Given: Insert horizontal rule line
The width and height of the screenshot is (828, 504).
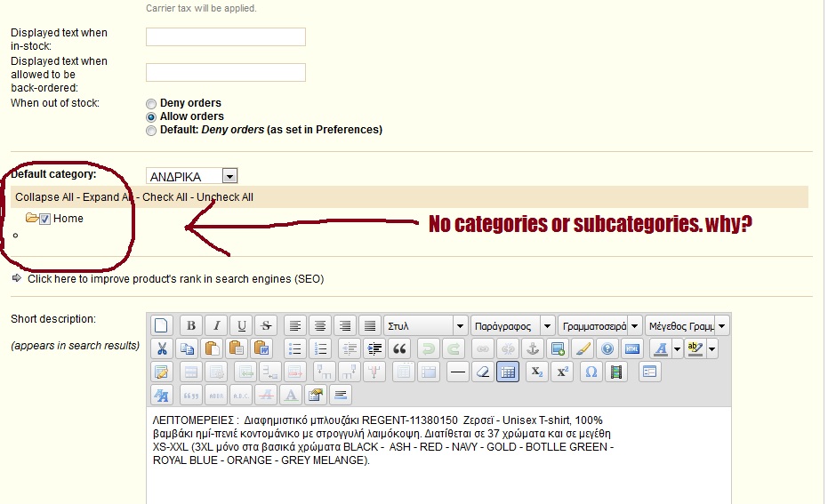Looking at the screenshot, I should [x=458, y=372].
